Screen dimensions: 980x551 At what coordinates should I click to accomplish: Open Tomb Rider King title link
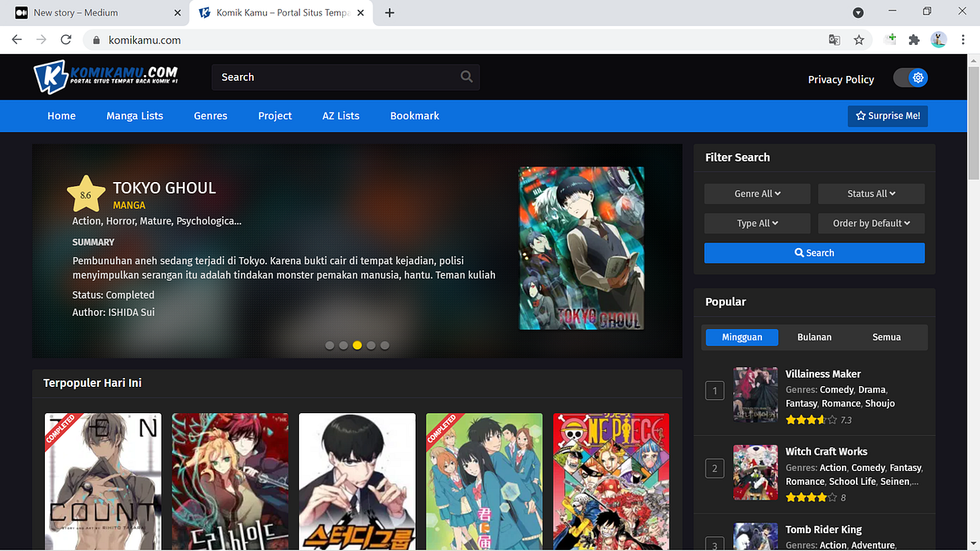pyautogui.click(x=823, y=530)
